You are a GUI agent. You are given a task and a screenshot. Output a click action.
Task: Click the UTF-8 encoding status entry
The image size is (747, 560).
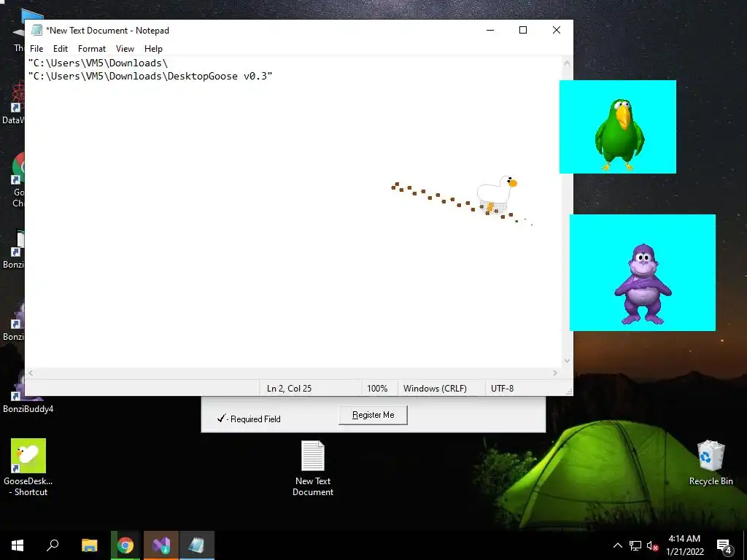pyautogui.click(x=502, y=389)
